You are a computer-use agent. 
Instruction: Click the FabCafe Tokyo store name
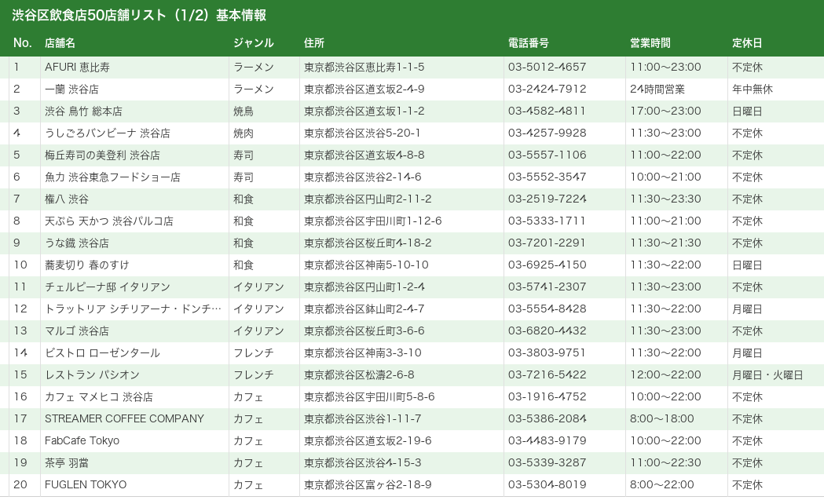click(x=82, y=441)
